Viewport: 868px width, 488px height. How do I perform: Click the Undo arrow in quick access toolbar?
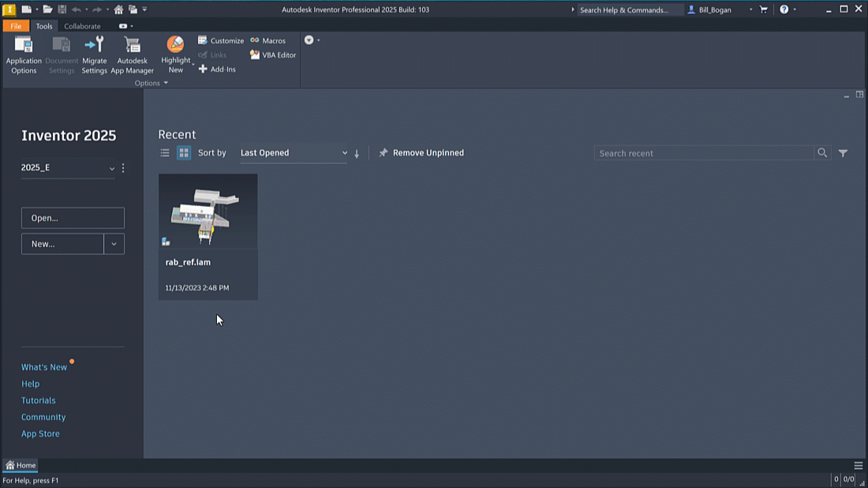pyautogui.click(x=77, y=9)
